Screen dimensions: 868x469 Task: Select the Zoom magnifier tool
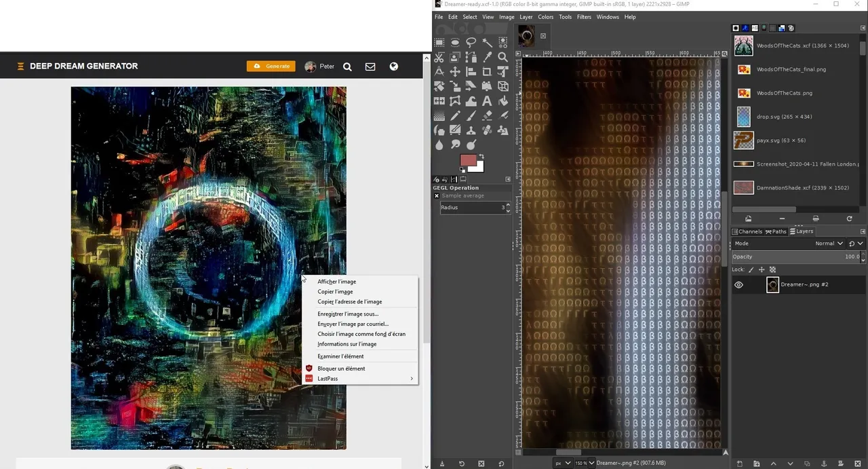pos(502,57)
